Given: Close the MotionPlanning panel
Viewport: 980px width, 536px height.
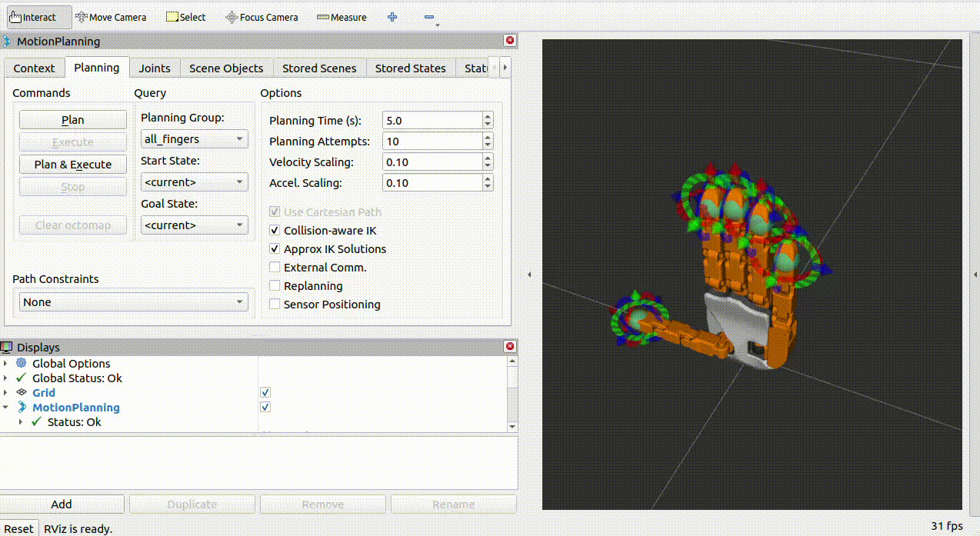Looking at the screenshot, I should 509,41.
